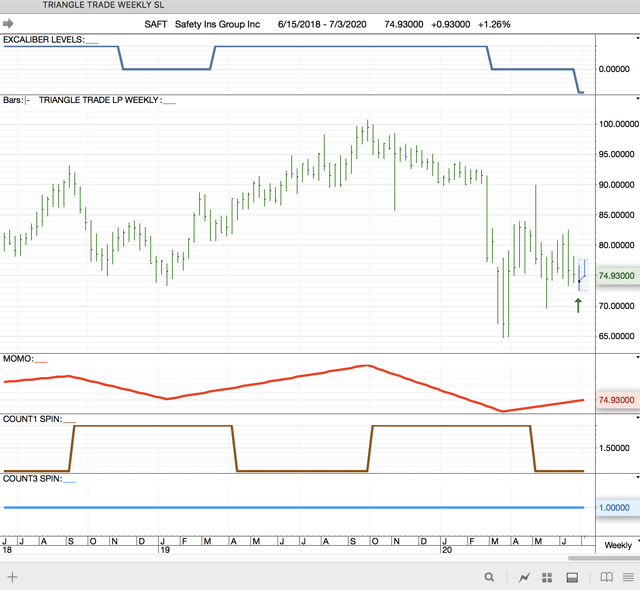Expand the COUNT3 SPIN pane menu arrow
640x590 pixels.
point(638,477)
